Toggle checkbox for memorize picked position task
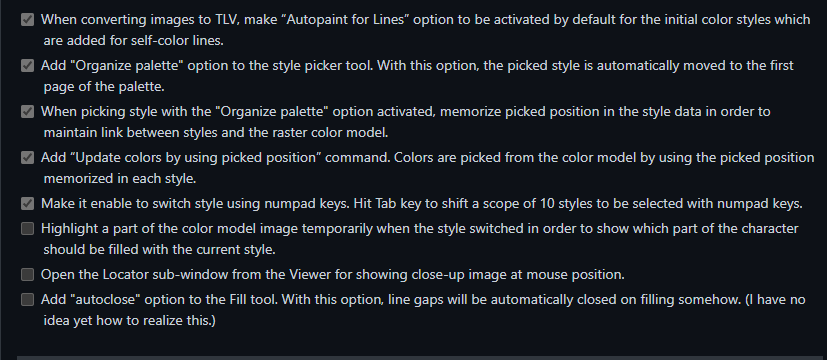Viewport: 827px width, 360px height. [x=27, y=112]
